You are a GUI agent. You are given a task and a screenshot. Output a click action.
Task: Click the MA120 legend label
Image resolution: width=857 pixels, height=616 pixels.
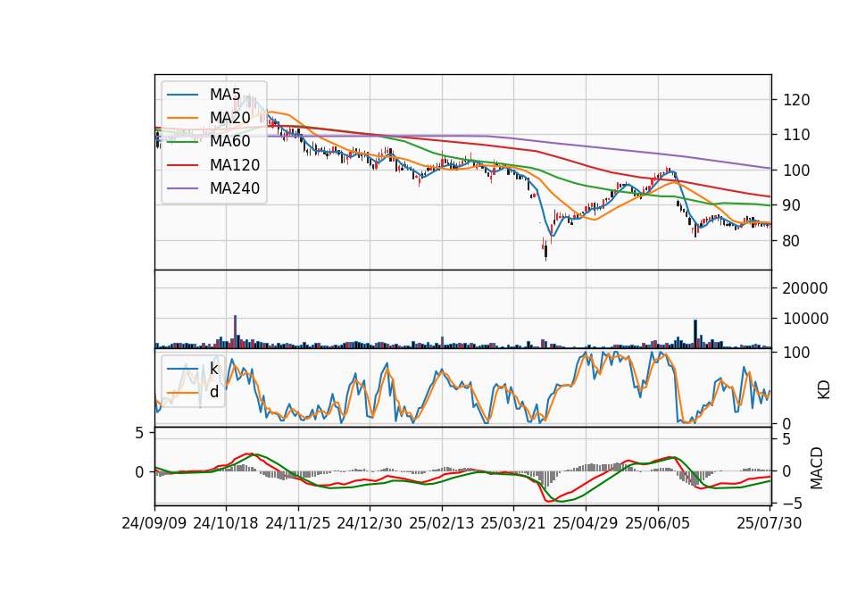coord(235,165)
